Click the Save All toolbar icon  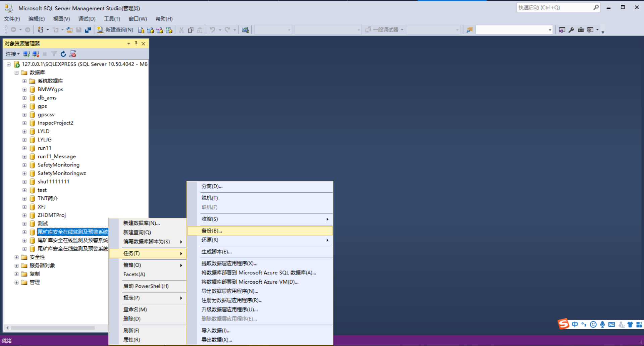pyautogui.click(x=88, y=30)
